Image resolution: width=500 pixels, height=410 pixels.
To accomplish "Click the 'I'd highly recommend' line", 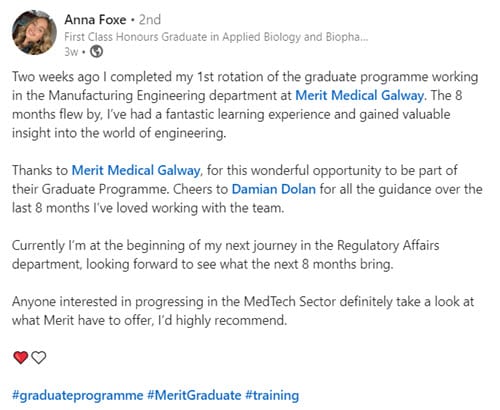I will (x=149, y=320).
